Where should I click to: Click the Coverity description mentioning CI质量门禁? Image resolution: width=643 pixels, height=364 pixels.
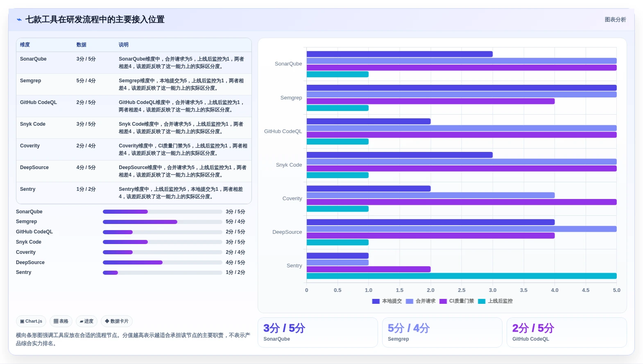[x=183, y=149]
